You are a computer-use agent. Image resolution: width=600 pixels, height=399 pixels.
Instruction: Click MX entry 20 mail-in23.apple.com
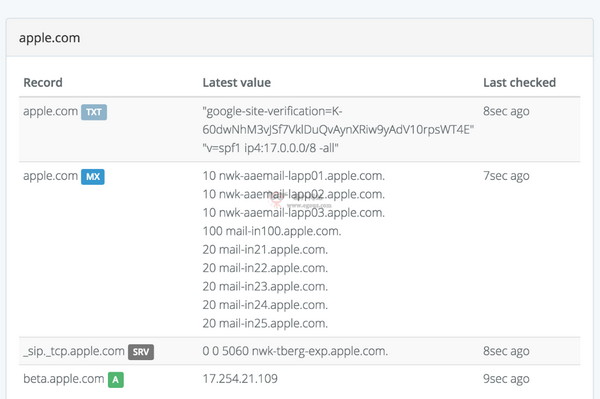(x=265, y=287)
